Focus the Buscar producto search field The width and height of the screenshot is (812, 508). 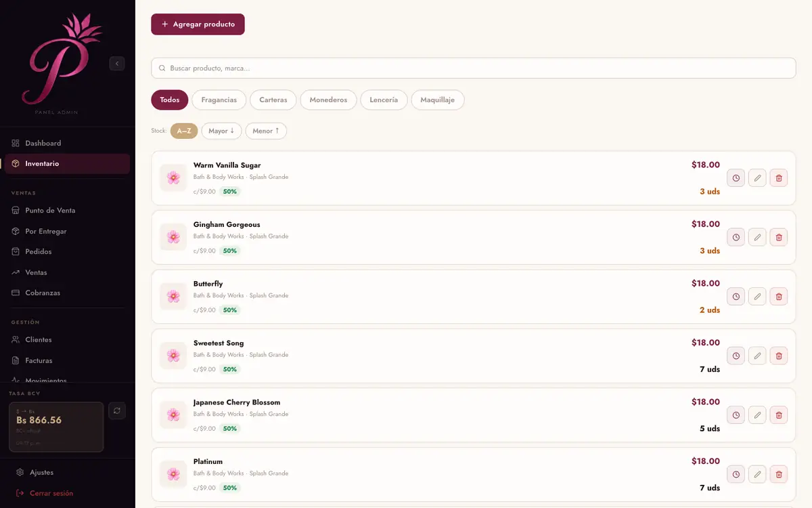coord(473,68)
